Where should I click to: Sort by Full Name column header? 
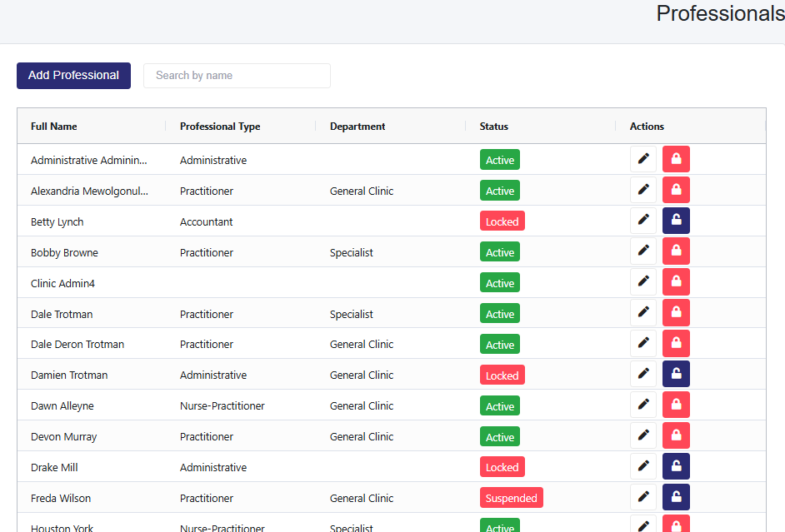(x=54, y=127)
